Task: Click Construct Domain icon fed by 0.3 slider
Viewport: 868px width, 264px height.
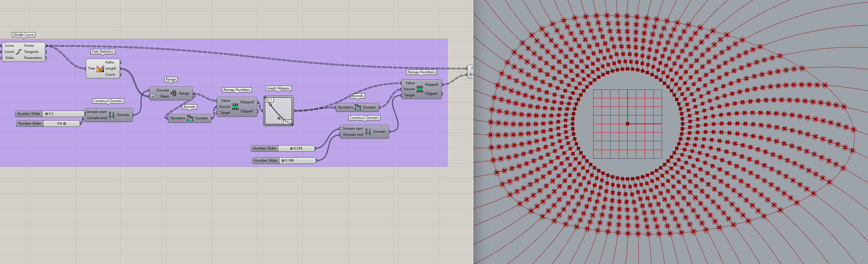Action: pos(112,115)
